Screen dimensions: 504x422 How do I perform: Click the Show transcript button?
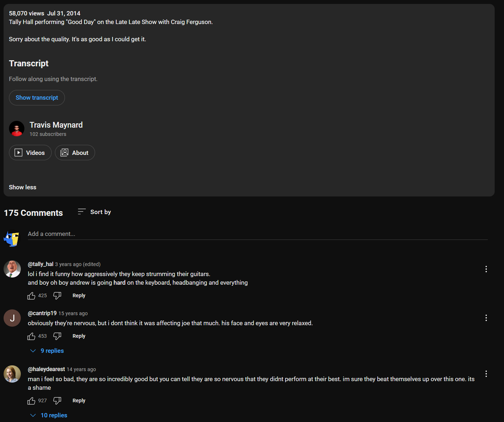coord(37,98)
